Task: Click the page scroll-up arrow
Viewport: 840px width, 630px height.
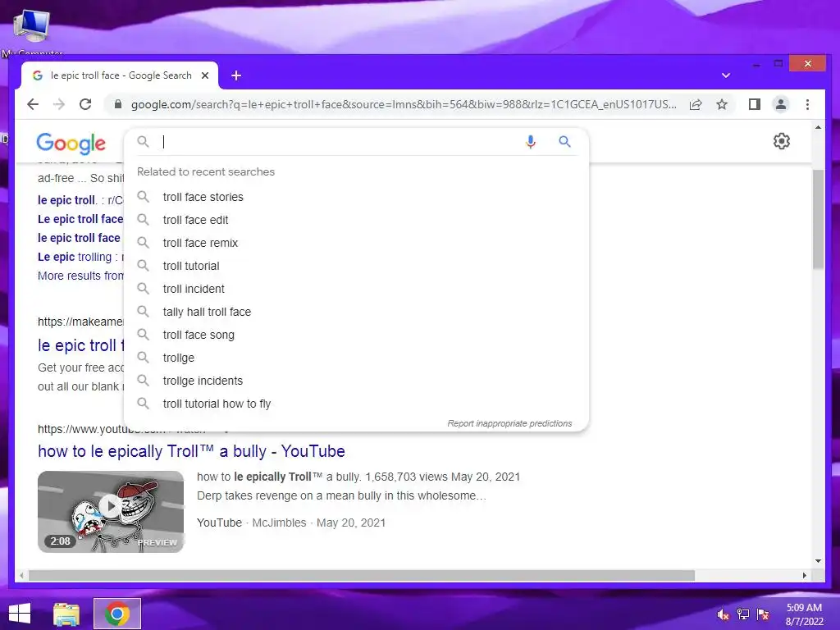Action: click(818, 127)
